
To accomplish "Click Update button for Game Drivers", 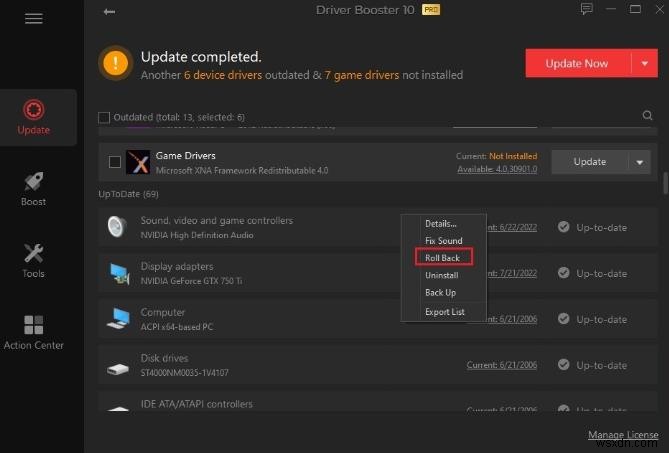I will (x=590, y=162).
